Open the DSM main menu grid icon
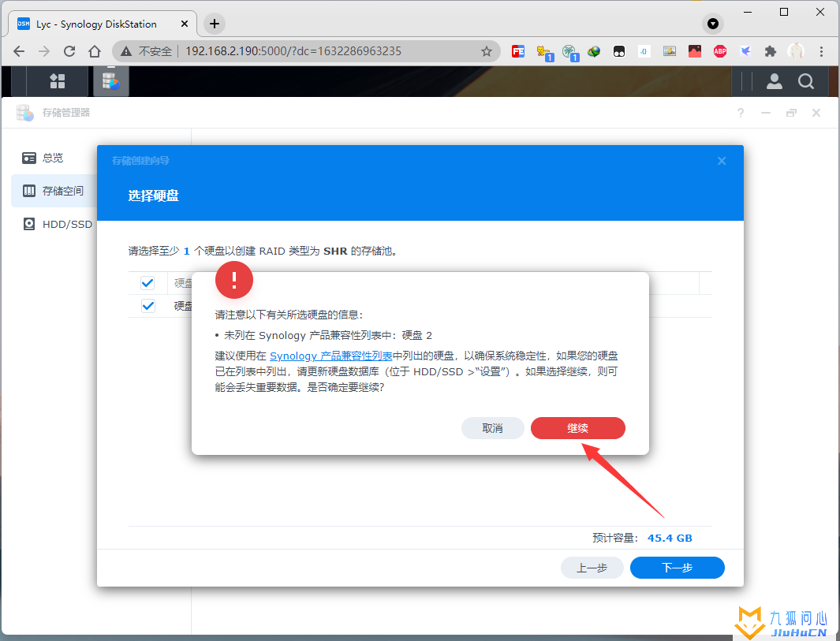This screenshot has height=641, width=840. tap(58, 81)
